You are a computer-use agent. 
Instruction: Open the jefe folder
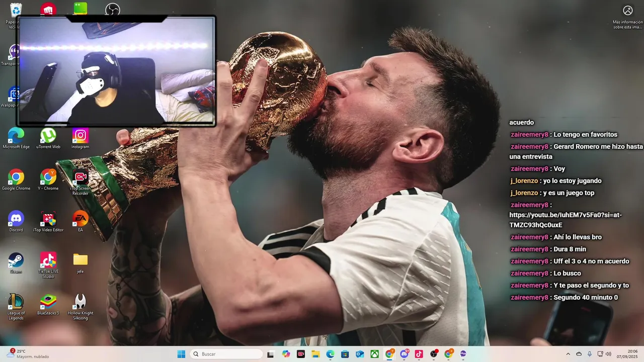click(80, 263)
